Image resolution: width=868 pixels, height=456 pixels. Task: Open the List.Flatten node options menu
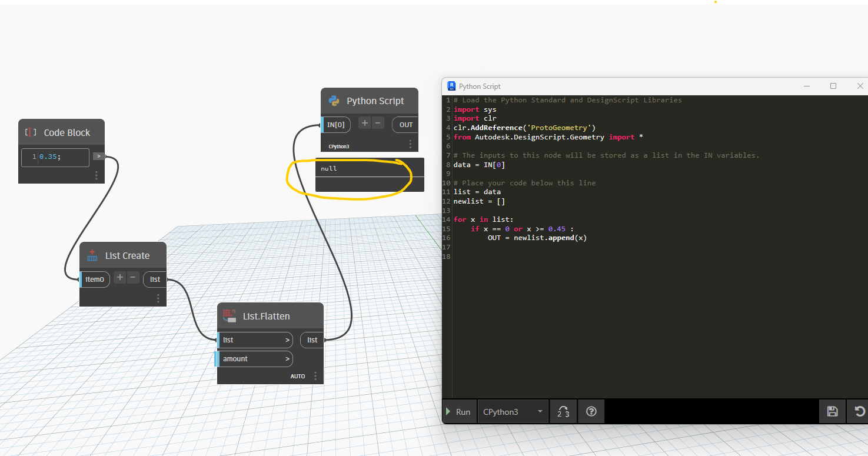click(315, 376)
